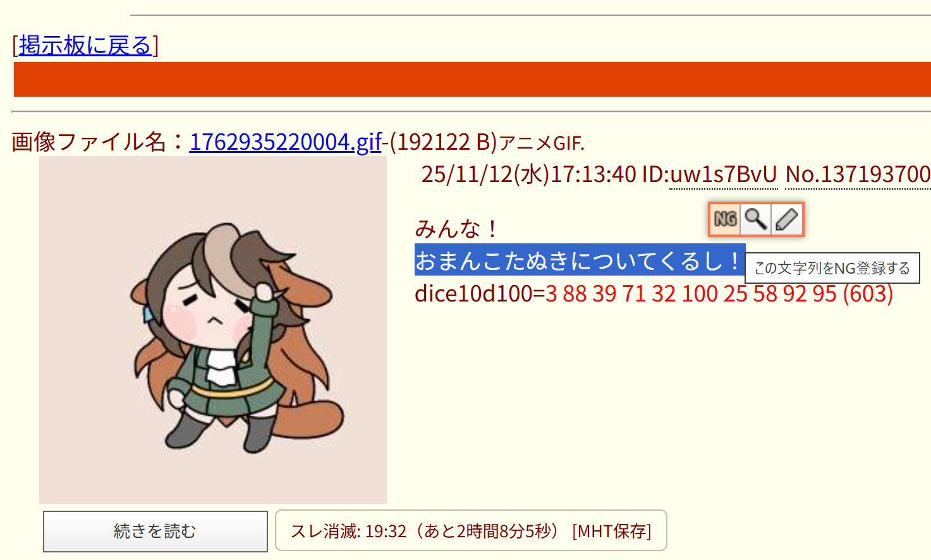
Task: Click the 続きを読む button
Action: 155,532
